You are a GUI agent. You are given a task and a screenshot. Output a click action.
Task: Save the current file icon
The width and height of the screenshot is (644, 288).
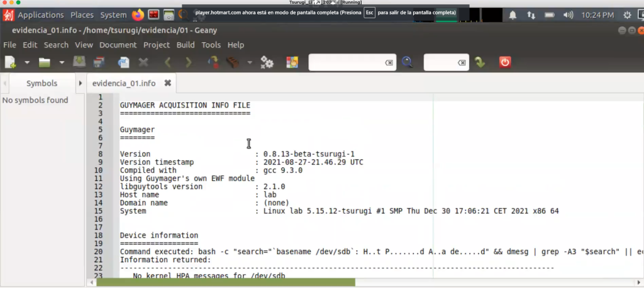(x=79, y=62)
